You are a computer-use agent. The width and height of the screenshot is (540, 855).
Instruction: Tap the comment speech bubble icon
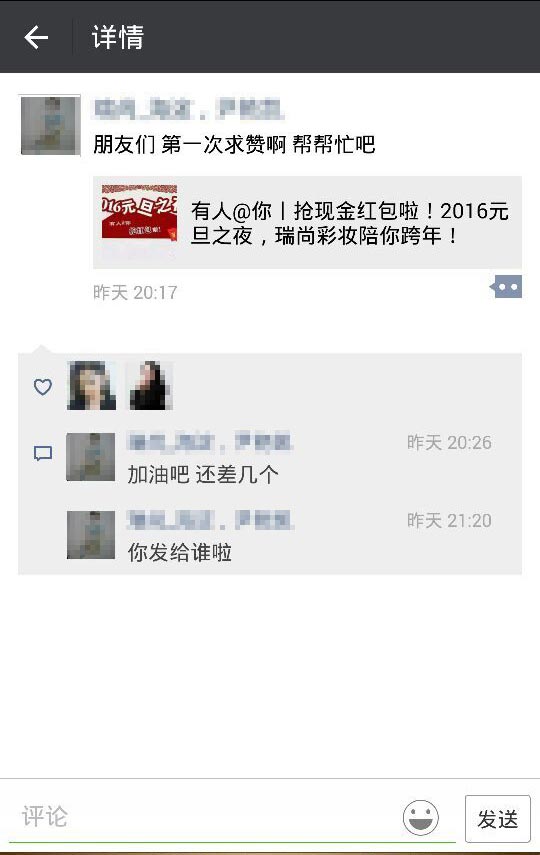(x=43, y=454)
